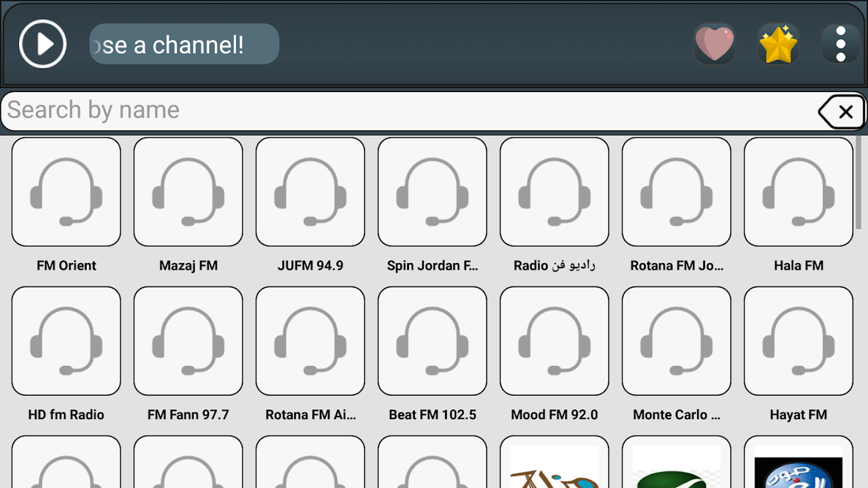868x488 pixels.
Task: Select Spin Jordan FM station icon
Action: click(432, 192)
